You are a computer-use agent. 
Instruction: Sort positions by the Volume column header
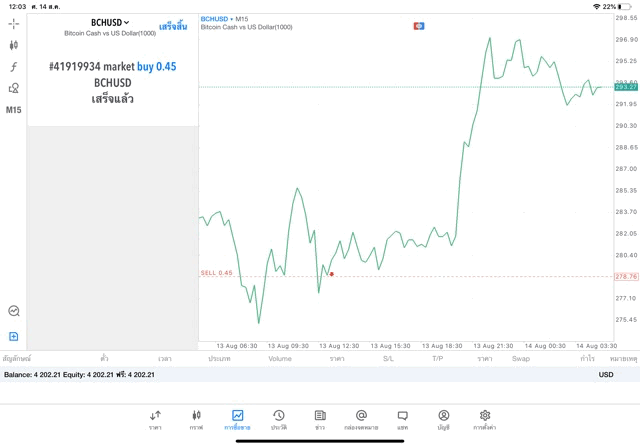[280, 358]
